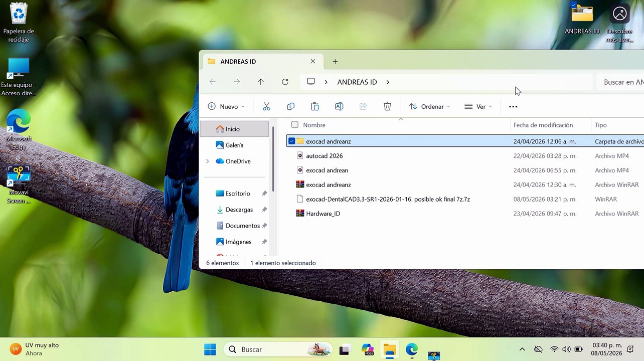Copy the selected item from the toolbar
The width and height of the screenshot is (644, 361).
click(x=290, y=106)
